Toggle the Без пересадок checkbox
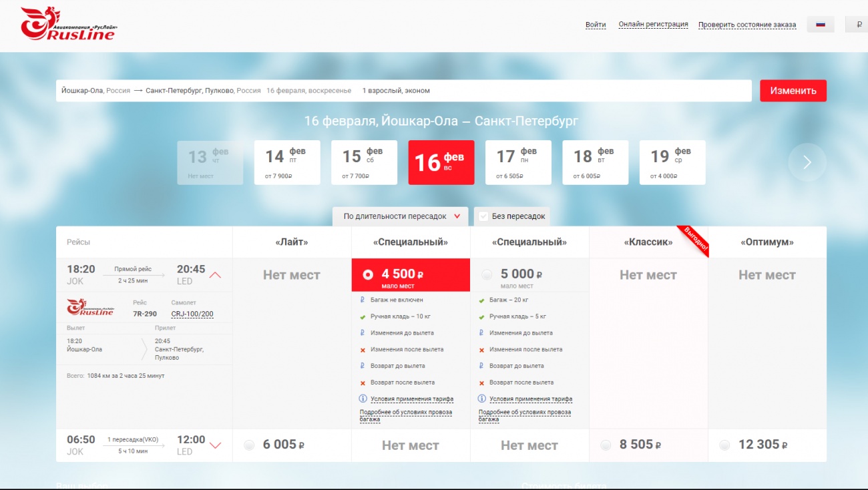 (483, 216)
